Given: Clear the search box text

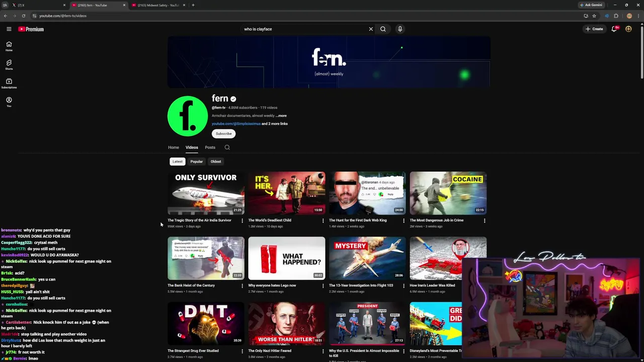Looking at the screenshot, I should tap(371, 29).
